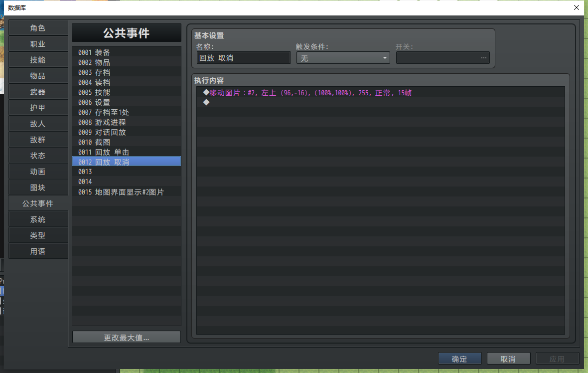
Task: Select common event 0002 物品
Action: tap(127, 62)
